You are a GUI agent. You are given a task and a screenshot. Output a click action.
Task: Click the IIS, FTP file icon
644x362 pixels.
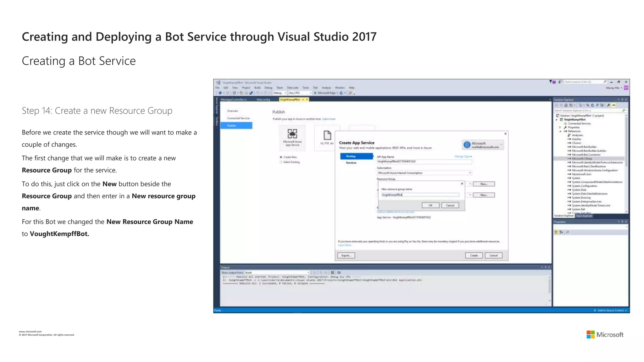(327, 135)
